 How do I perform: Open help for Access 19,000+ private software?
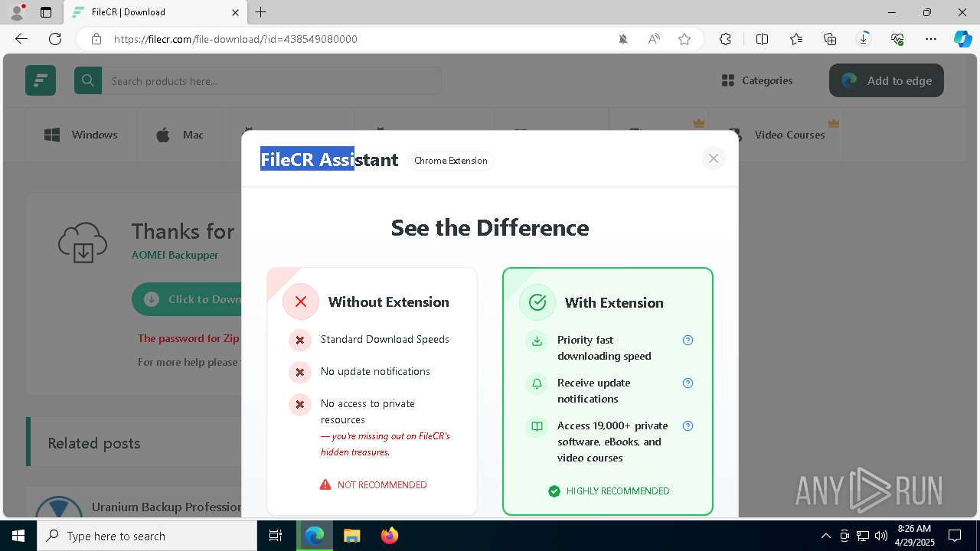point(688,425)
